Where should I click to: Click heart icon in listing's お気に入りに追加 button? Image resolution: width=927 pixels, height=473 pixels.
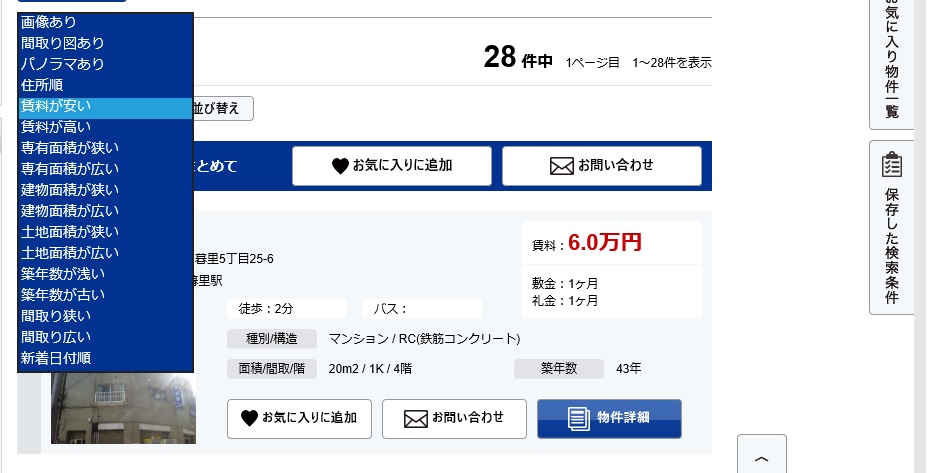click(x=249, y=418)
